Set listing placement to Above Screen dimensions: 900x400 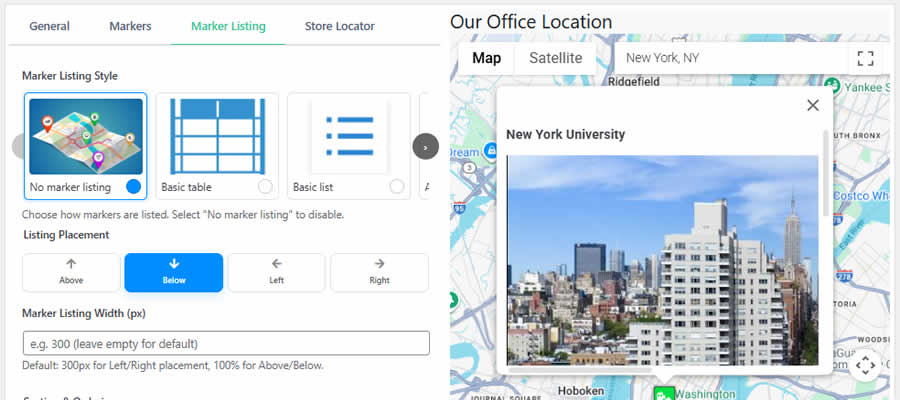[x=71, y=272]
